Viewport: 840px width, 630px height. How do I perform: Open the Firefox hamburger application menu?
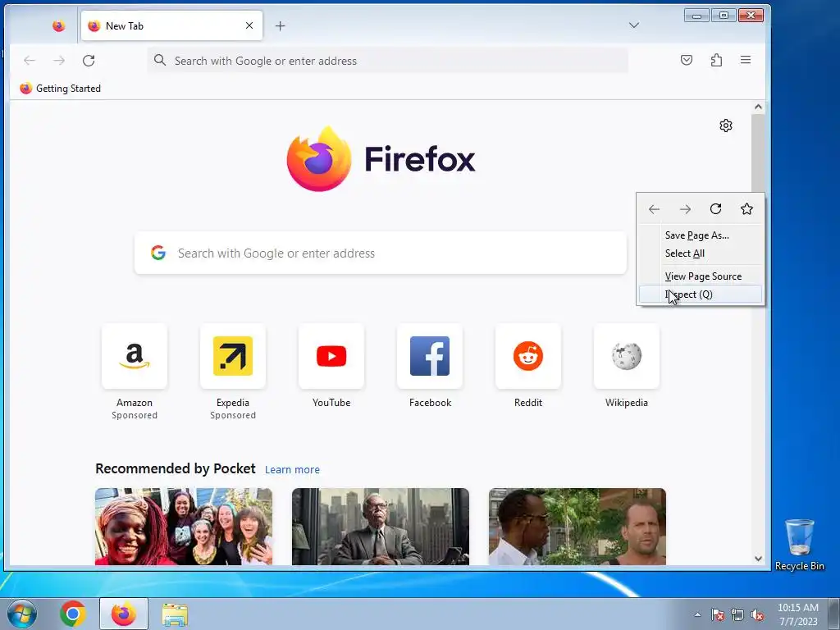(x=746, y=60)
